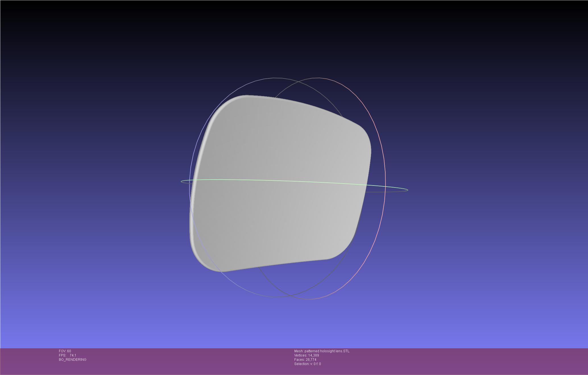
Task: Click the FOV: 60 readout
Action: click(x=65, y=351)
